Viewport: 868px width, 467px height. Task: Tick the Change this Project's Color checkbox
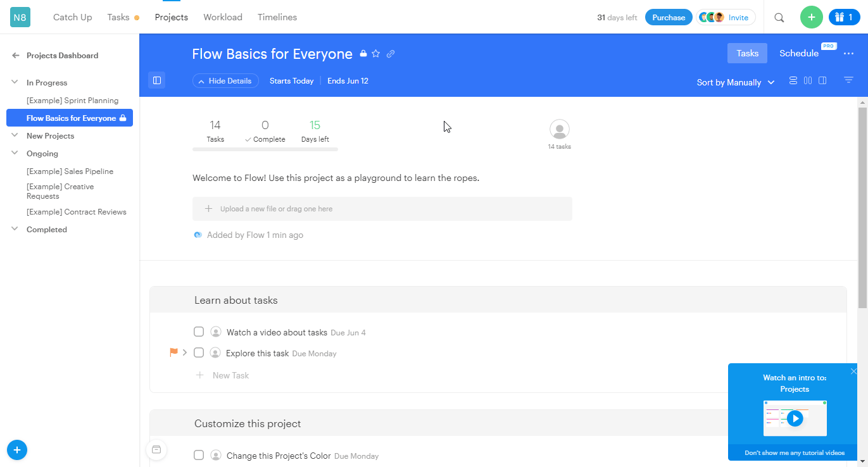pos(199,455)
